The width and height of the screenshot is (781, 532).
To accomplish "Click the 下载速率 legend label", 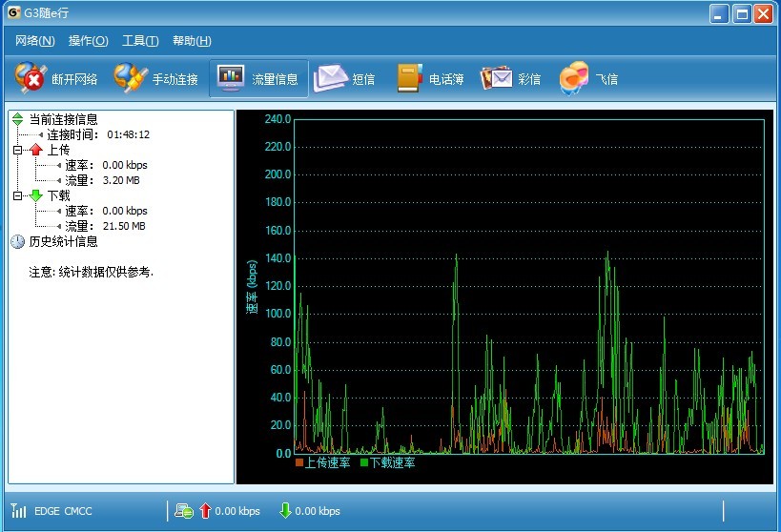I will click(393, 462).
